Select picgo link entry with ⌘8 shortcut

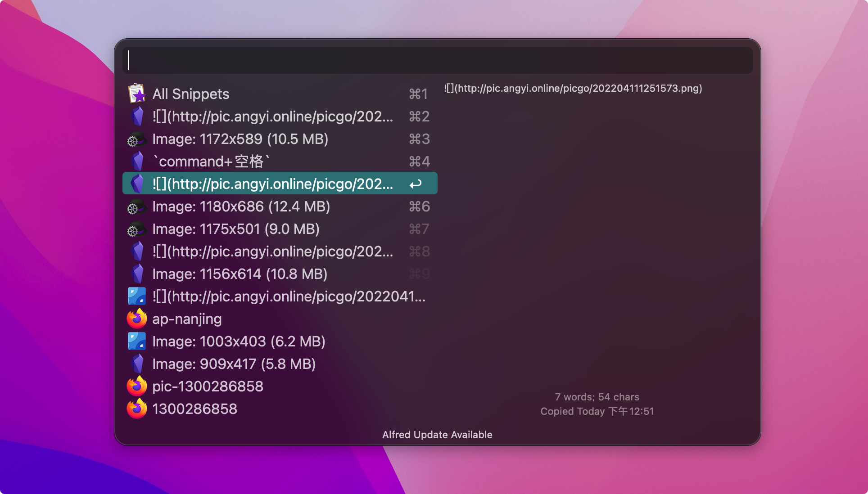280,251
